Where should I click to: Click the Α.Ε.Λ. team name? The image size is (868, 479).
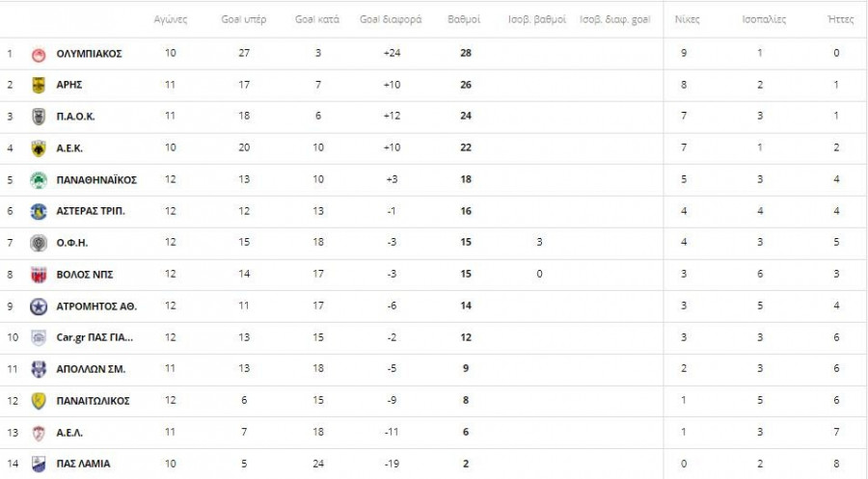click(72, 432)
